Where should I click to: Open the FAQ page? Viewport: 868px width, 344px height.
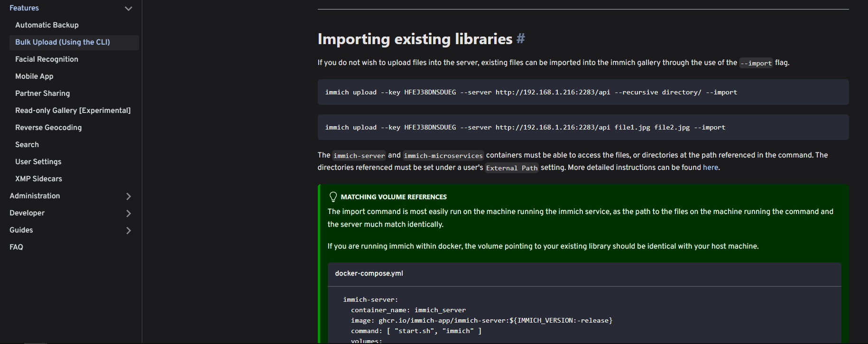(16, 247)
